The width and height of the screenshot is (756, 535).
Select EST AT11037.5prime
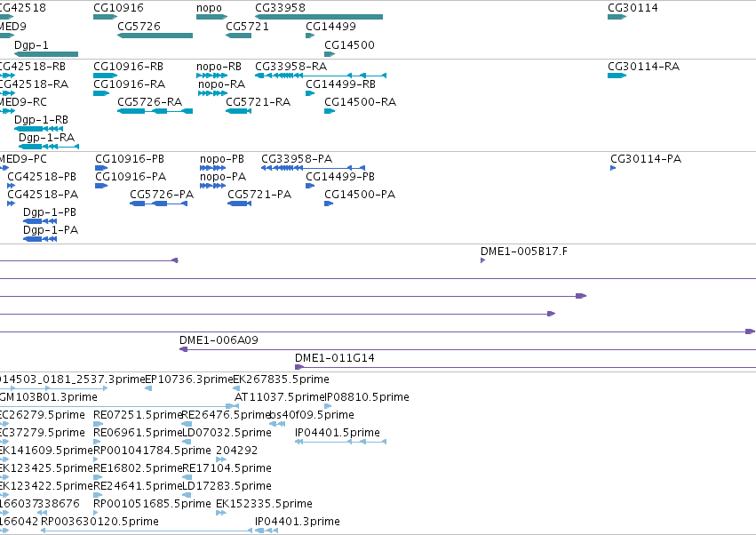(x=281, y=397)
